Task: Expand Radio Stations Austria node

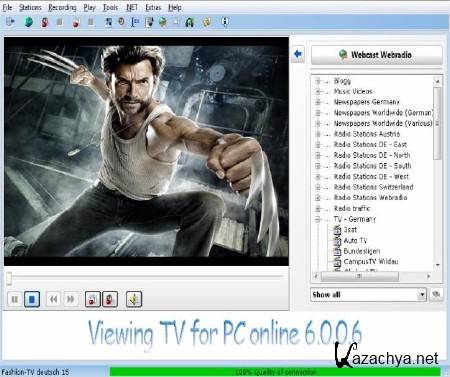Action: click(x=318, y=134)
